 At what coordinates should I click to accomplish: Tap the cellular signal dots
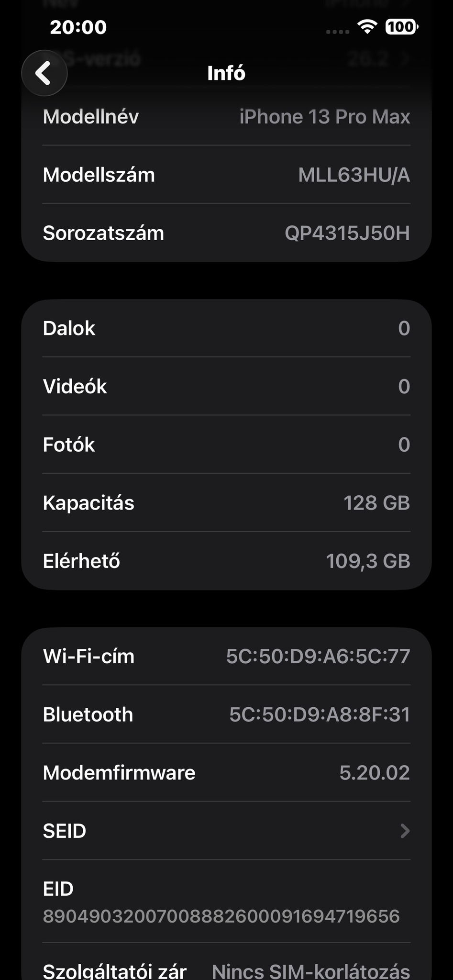pyautogui.click(x=337, y=32)
